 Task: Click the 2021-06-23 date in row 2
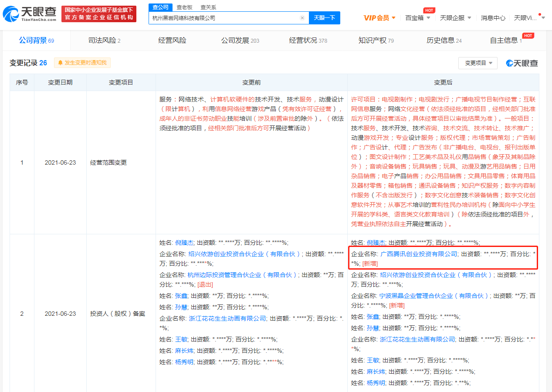[60, 314]
